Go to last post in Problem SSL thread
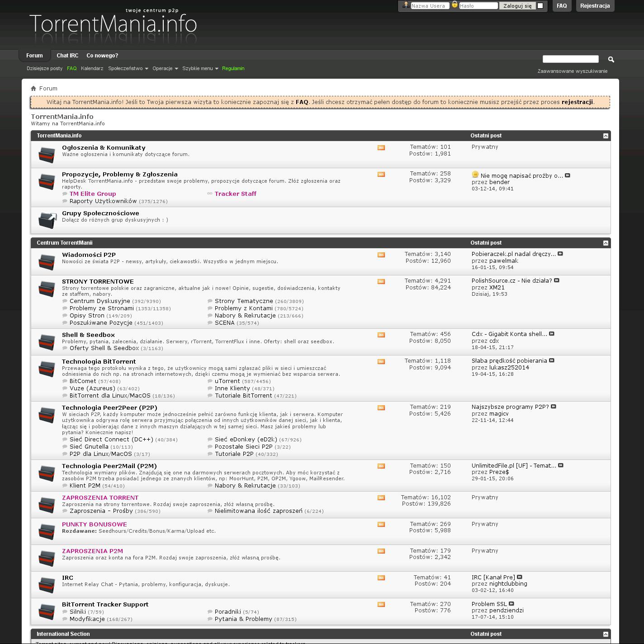This screenshot has height=644, width=644. (x=511, y=604)
